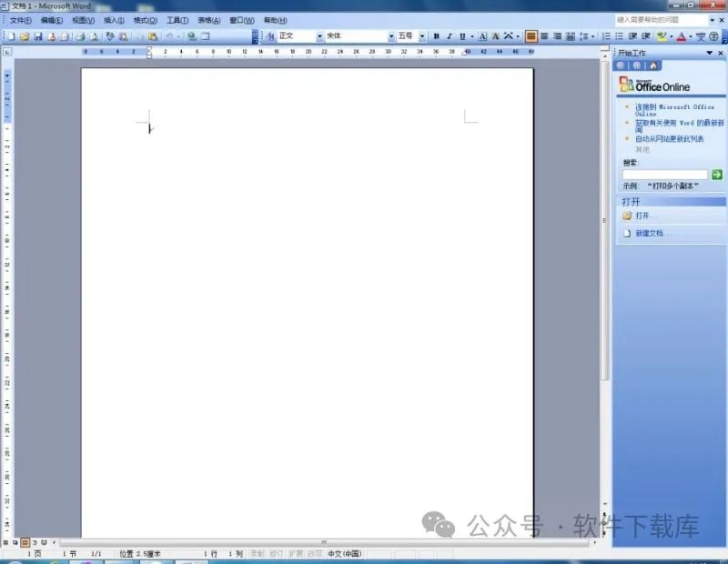Open the Styles and Formatting icon
The image size is (728, 564).
click(x=270, y=36)
